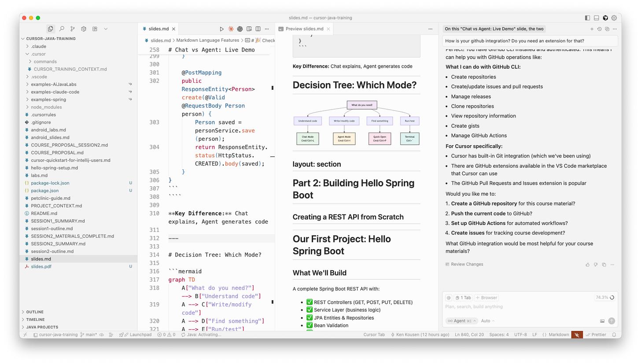The width and height of the screenshot is (641, 364).
Task: Close the slides.md editor tab
Action: pyautogui.click(x=174, y=29)
